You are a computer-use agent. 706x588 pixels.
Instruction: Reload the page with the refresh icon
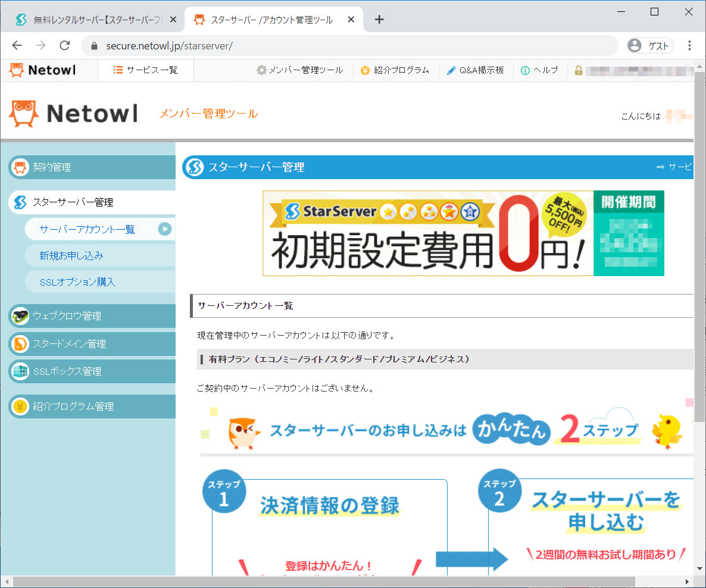point(65,45)
